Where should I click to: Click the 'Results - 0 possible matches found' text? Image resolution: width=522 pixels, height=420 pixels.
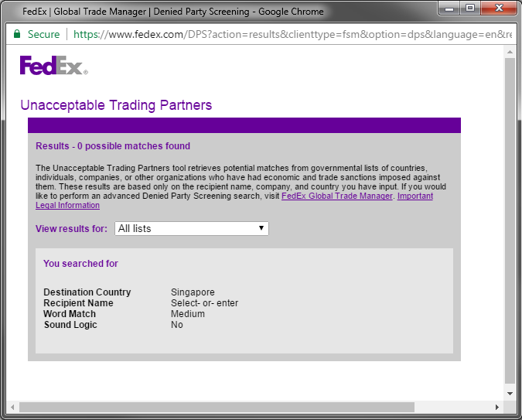click(x=113, y=146)
